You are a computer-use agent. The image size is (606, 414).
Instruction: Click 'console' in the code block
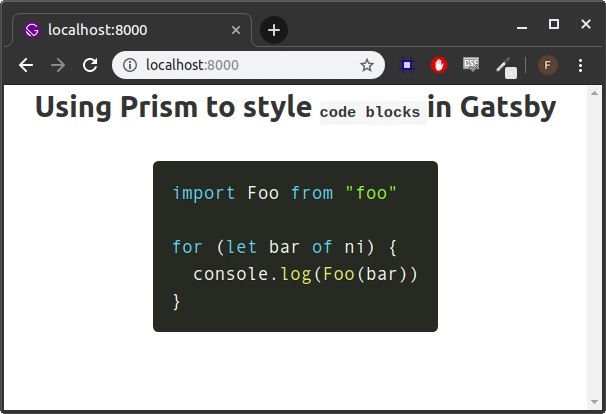coord(231,274)
